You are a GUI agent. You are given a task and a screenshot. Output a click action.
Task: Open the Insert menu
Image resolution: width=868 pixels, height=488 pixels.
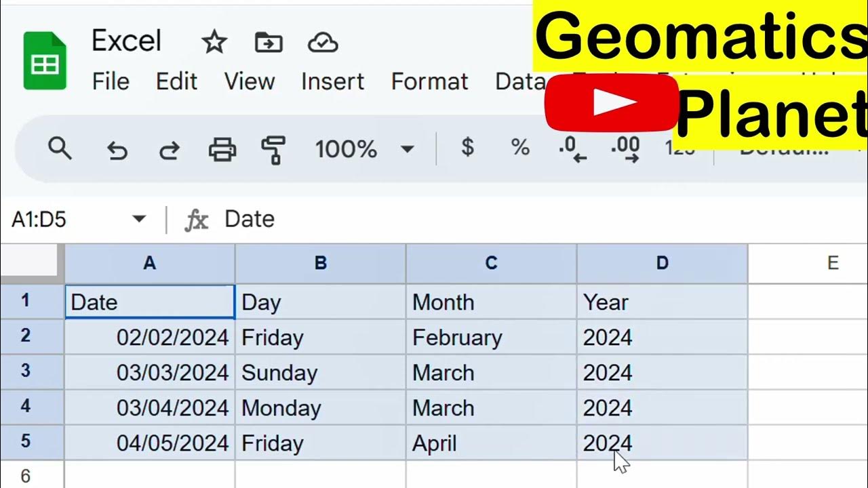coord(332,82)
